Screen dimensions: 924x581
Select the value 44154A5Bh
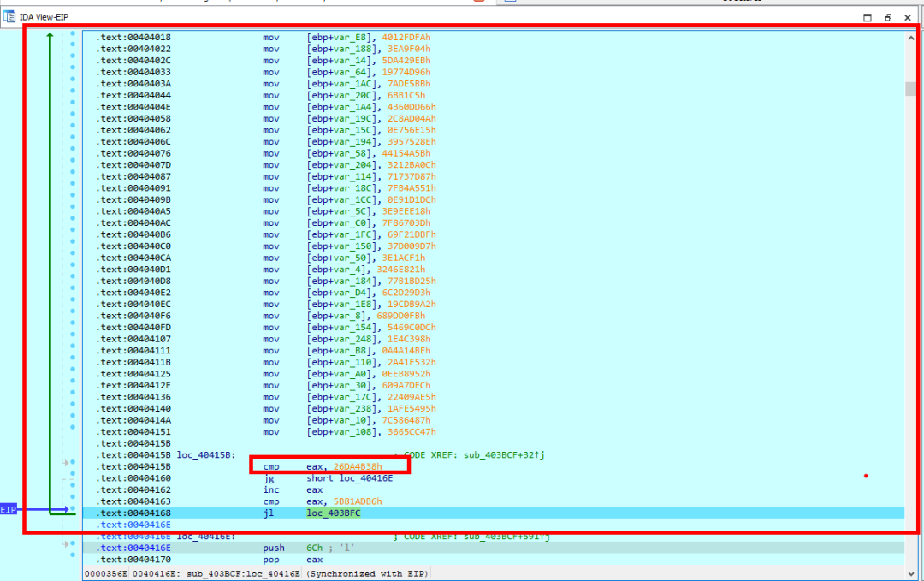coord(406,153)
